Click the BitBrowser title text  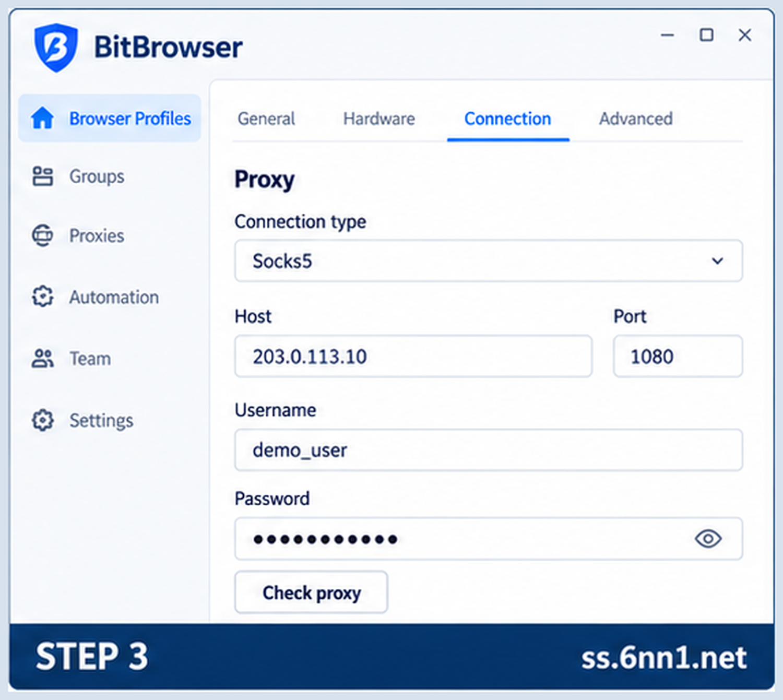point(168,48)
